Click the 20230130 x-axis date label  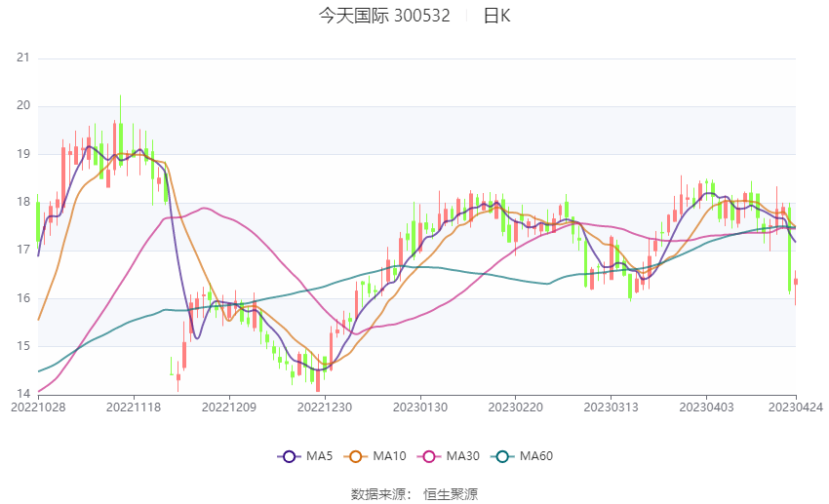420,407
